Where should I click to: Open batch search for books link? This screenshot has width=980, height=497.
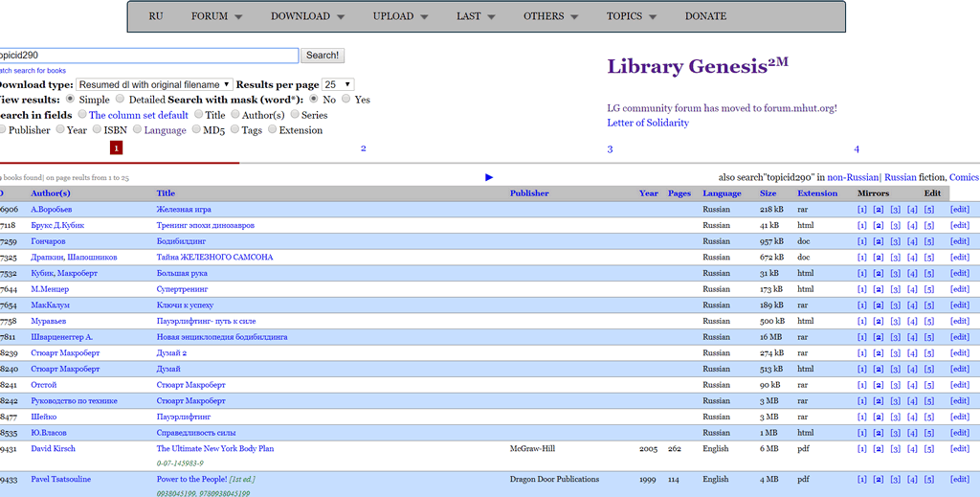click(33, 71)
